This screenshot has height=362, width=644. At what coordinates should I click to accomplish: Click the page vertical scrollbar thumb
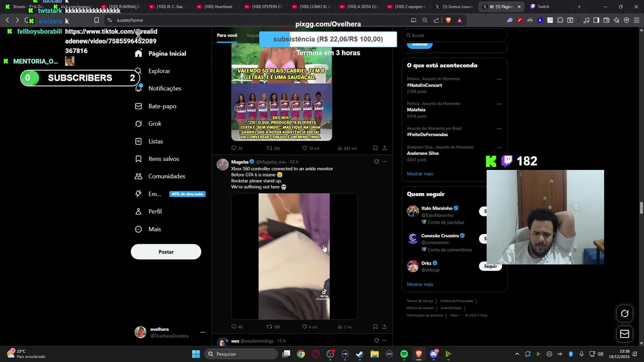click(641, 208)
